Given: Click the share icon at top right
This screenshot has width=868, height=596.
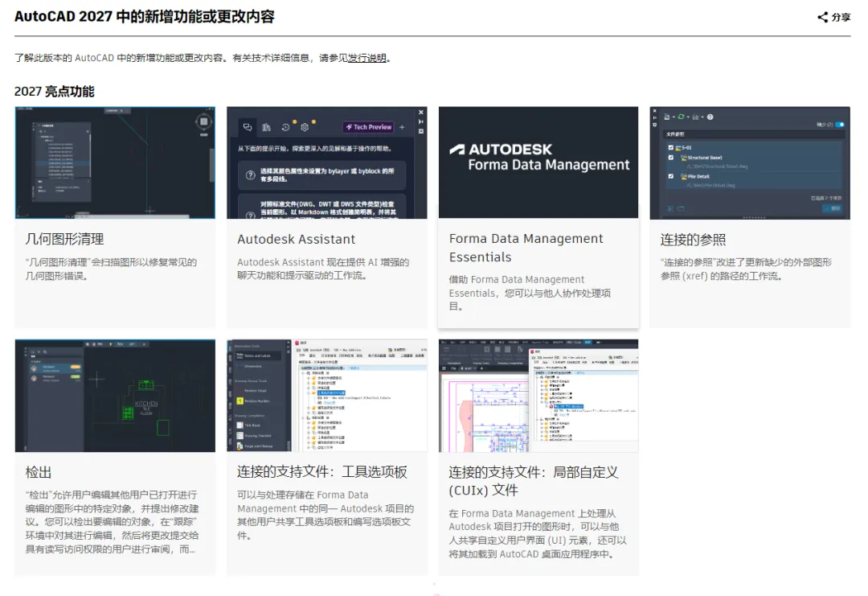Looking at the screenshot, I should (823, 17).
